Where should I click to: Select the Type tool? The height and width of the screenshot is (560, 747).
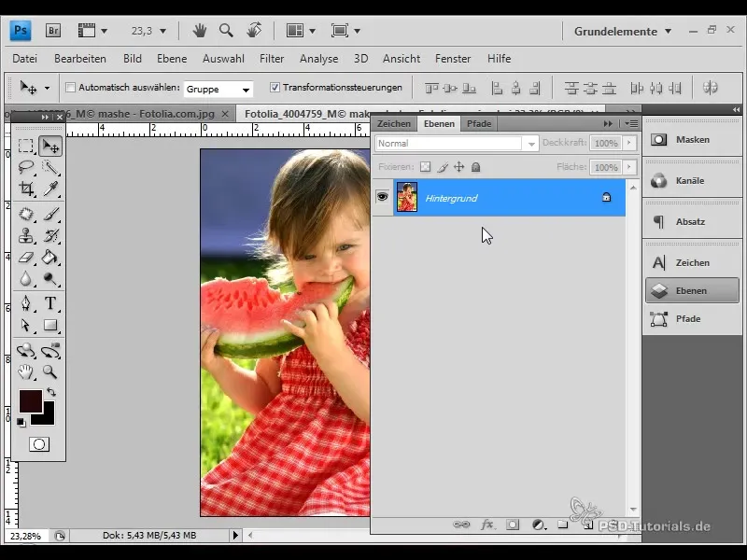tap(50, 303)
